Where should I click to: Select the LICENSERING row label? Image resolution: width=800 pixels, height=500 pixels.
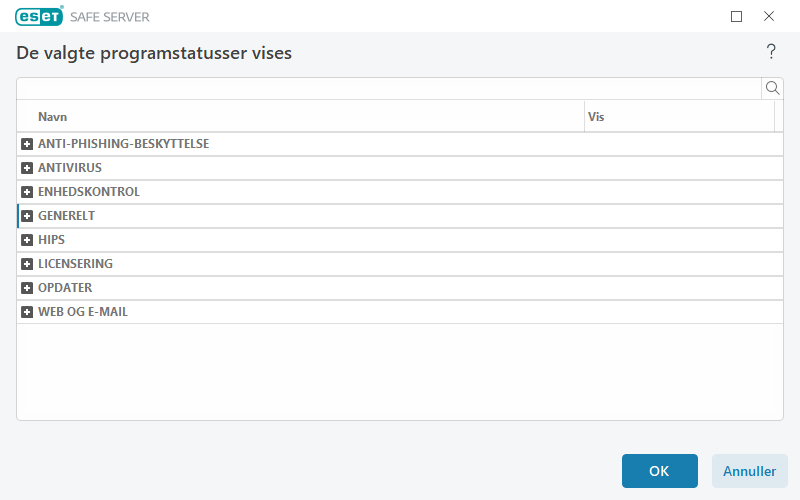coord(75,264)
